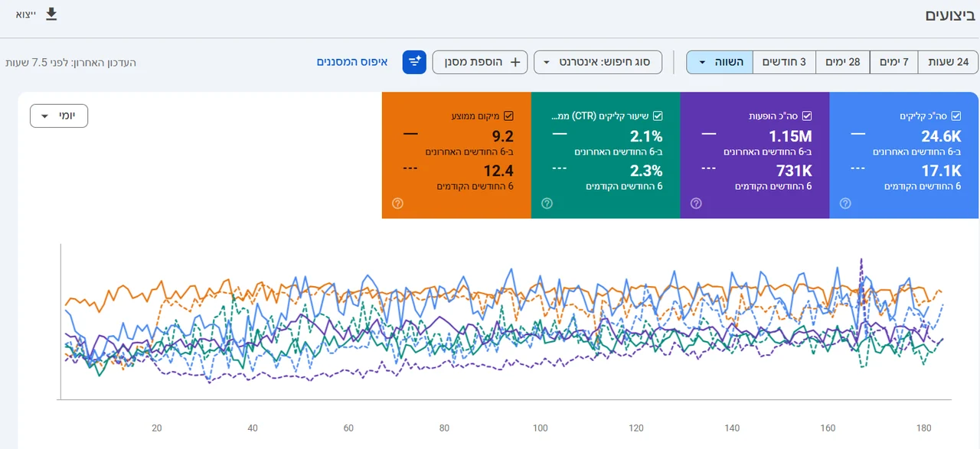Select the 7 ימים date range tab

tap(894, 62)
